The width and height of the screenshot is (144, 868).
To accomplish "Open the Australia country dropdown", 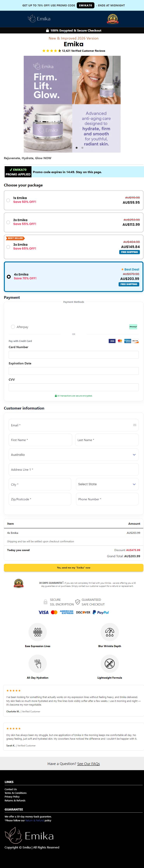I will [73, 455].
